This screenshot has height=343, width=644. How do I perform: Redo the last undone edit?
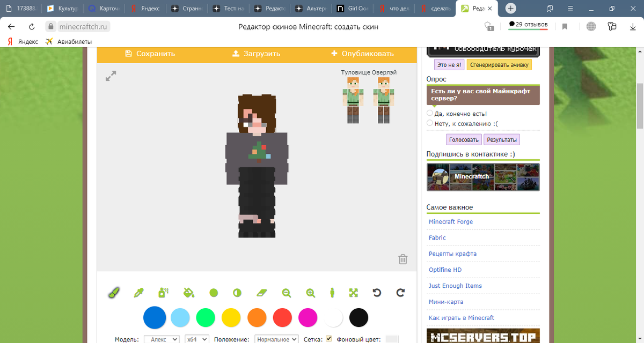point(400,293)
